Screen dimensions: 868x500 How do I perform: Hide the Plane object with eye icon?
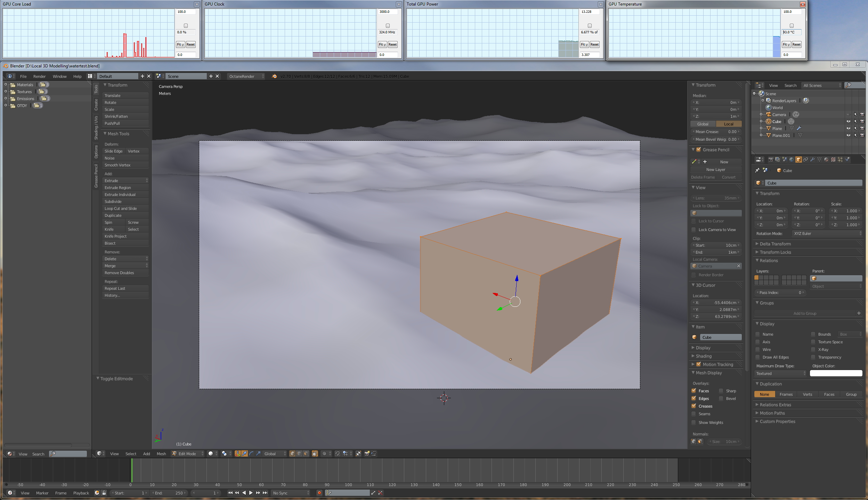click(x=848, y=128)
